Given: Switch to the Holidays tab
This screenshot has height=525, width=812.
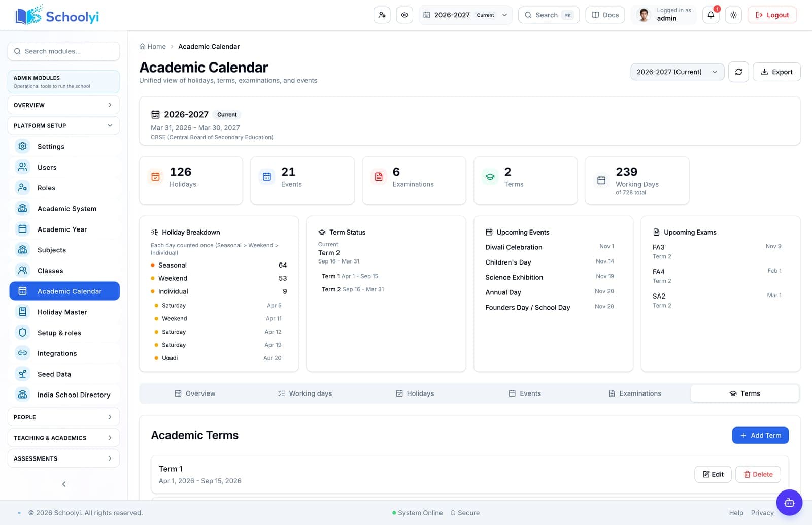Looking at the screenshot, I should click(x=415, y=393).
